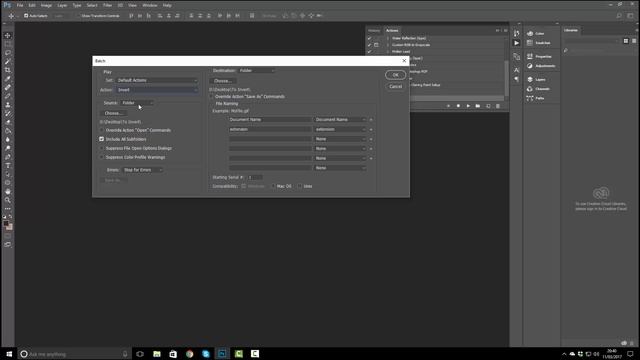The width and height of the screenshot is (640, 360).
Task: Open the Layer menu
Action: 62,5
